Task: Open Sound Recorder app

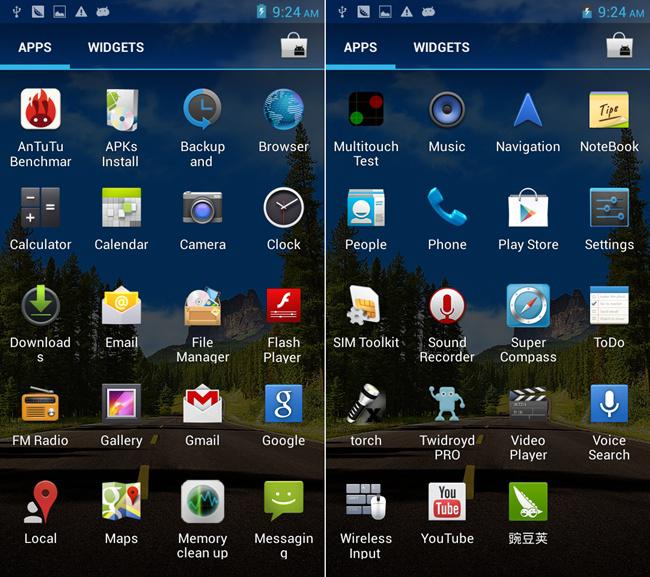Action: click(447, 305)
